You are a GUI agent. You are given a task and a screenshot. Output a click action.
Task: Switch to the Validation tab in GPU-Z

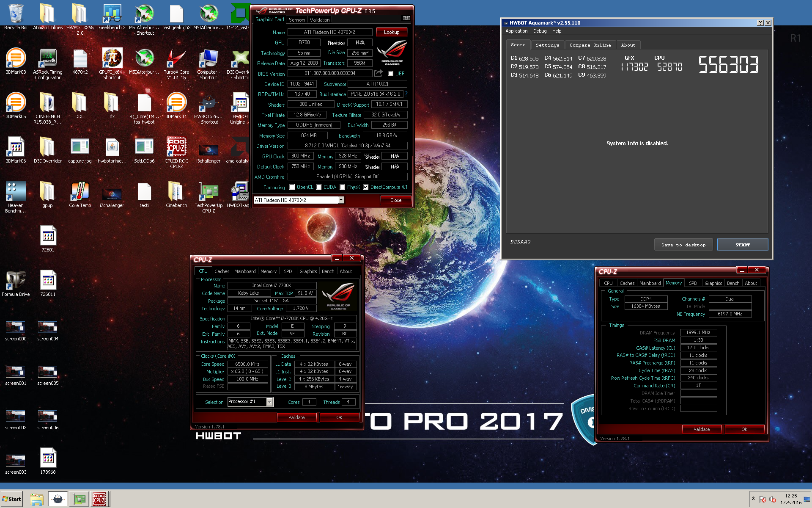point(319,20)
